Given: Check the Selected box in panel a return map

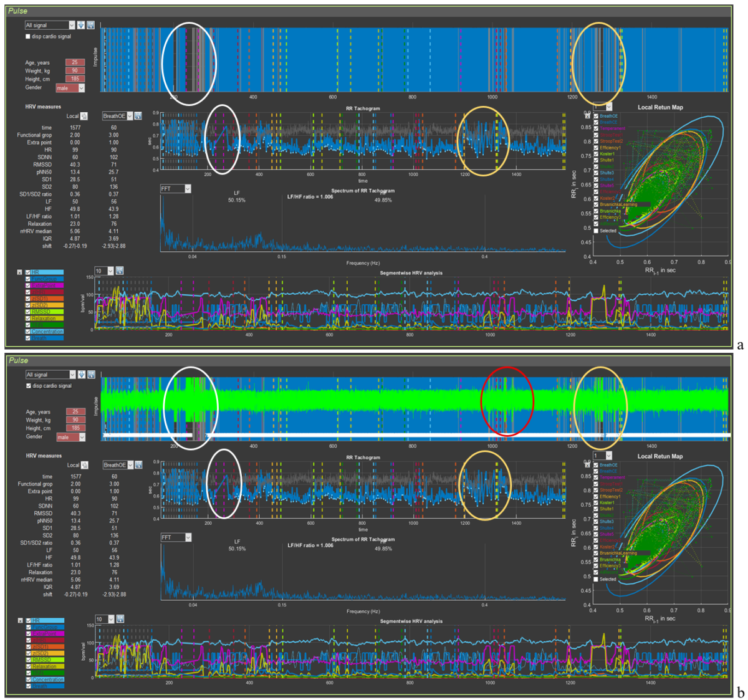Looking at the screenshot, I should click(x=597, y=231).
